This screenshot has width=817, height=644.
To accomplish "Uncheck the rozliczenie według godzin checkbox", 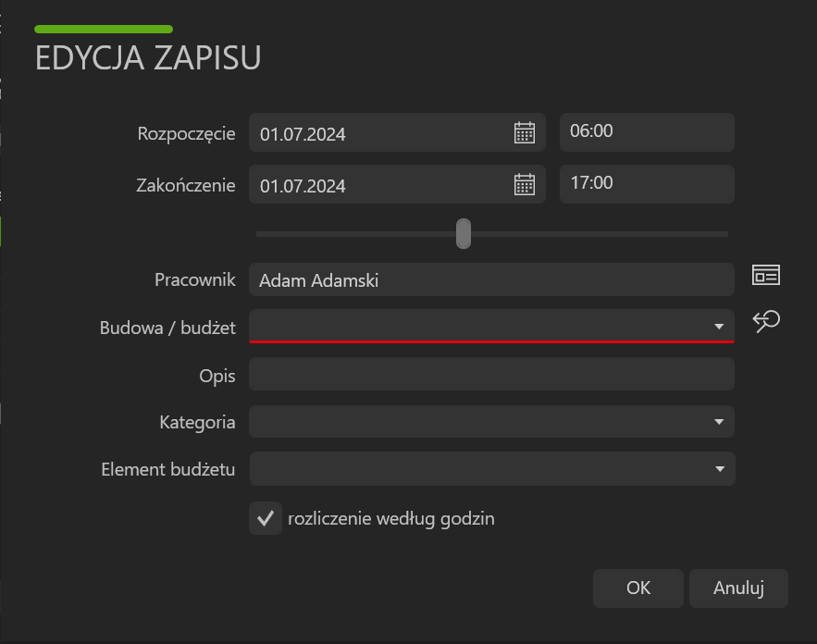I will pos(266,518).
